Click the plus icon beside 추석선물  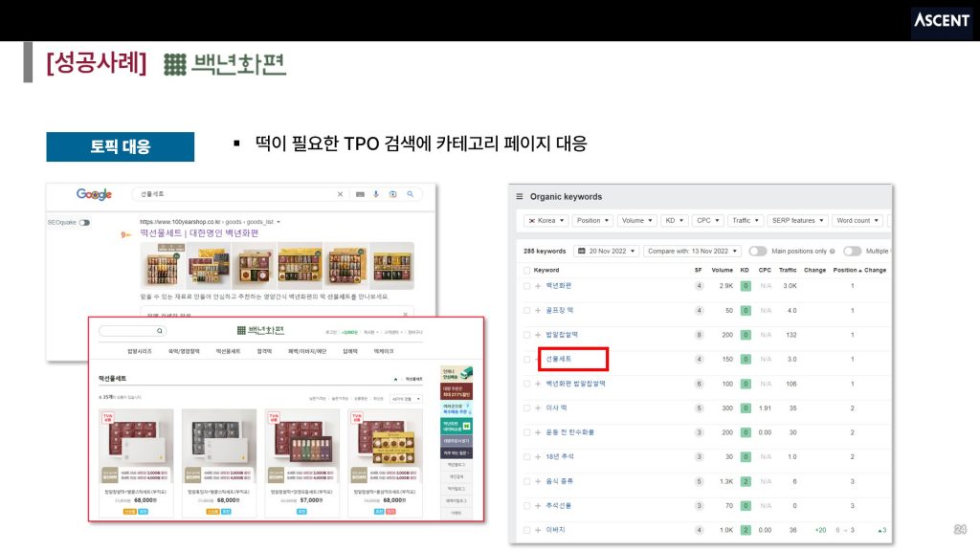(x=538, y=506)
